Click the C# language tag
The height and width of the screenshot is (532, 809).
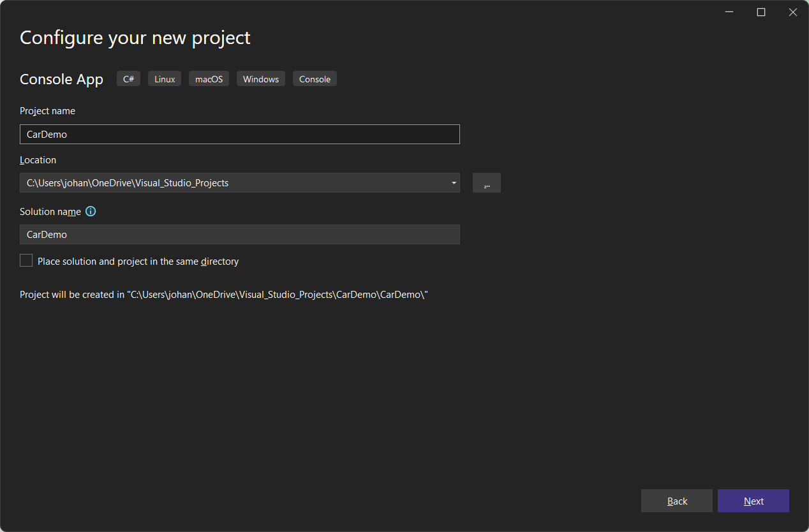pos(128,79)
